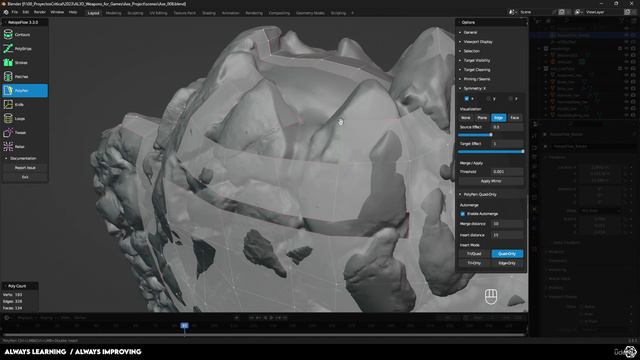
Task: Set symmetry visualization to Face
Action: pyautogui.click(x=515, y=118)
